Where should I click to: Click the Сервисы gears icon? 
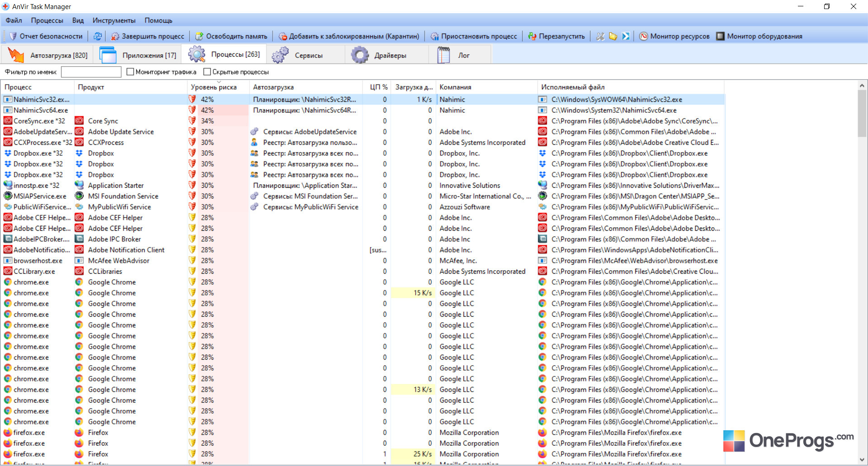(x=280, y=55)
